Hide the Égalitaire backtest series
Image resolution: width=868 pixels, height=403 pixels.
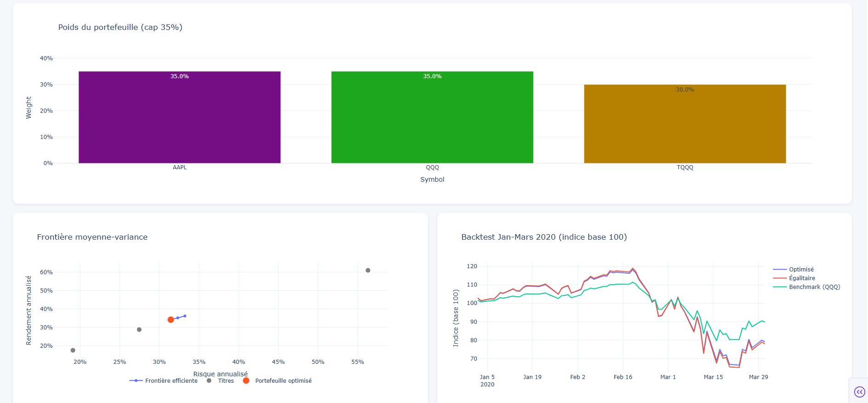pyautogui.click(x=802, y=278)
